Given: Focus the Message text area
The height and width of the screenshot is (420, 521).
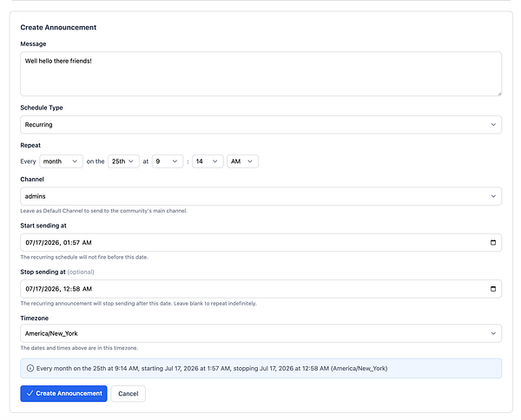Looking at the screenshot, I should [260, 74].
